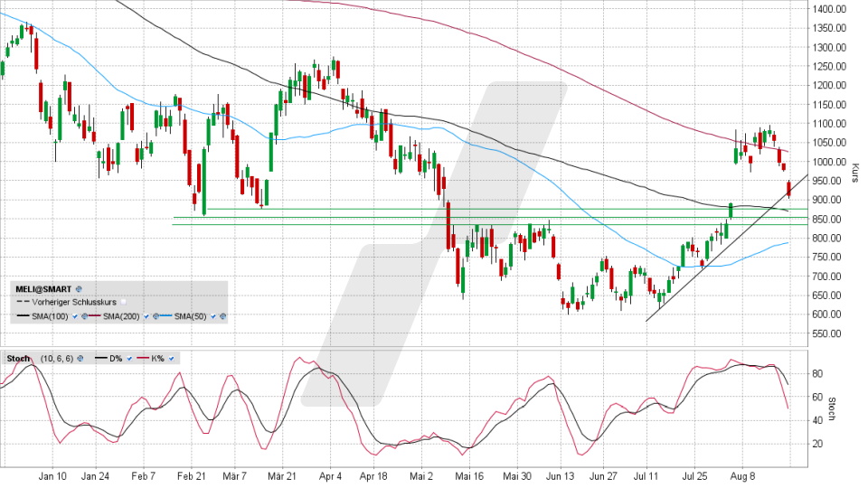The height and width of the screenshot is (488, 868).
Task: Click the red SMA(200) line sample
Action: tap(95, 316)
